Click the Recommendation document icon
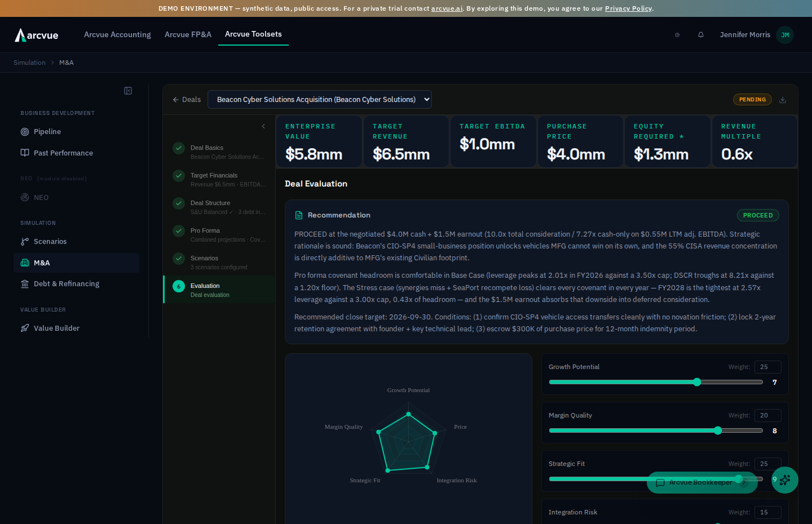Image resolution: width=812 pixels, height=524 pixels. [x=299, y=215]
